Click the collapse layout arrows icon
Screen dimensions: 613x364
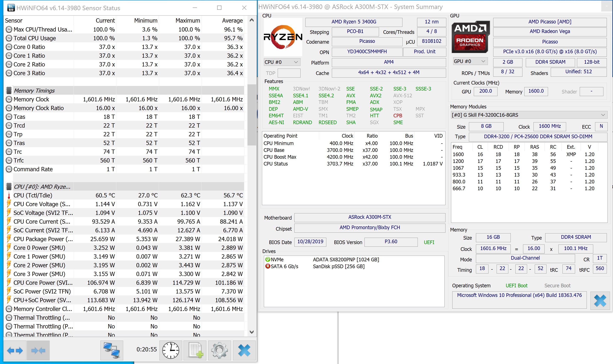tap(38, 351)
